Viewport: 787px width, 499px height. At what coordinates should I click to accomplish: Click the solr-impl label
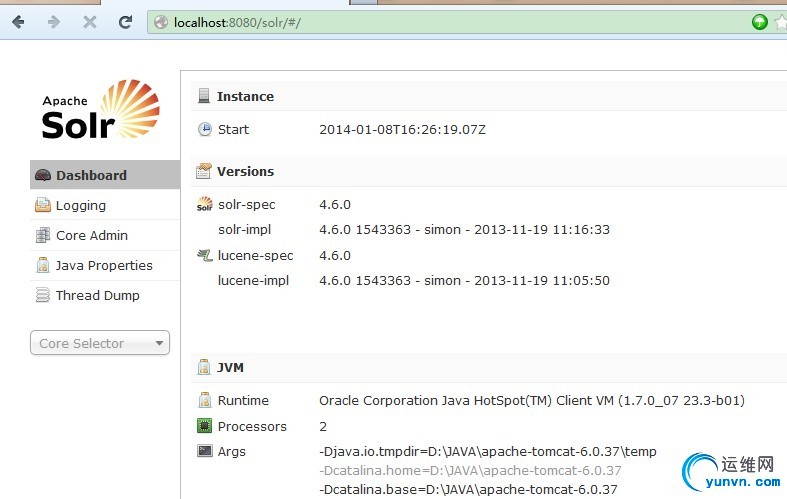pyautogui.click(x=244, y=230)
